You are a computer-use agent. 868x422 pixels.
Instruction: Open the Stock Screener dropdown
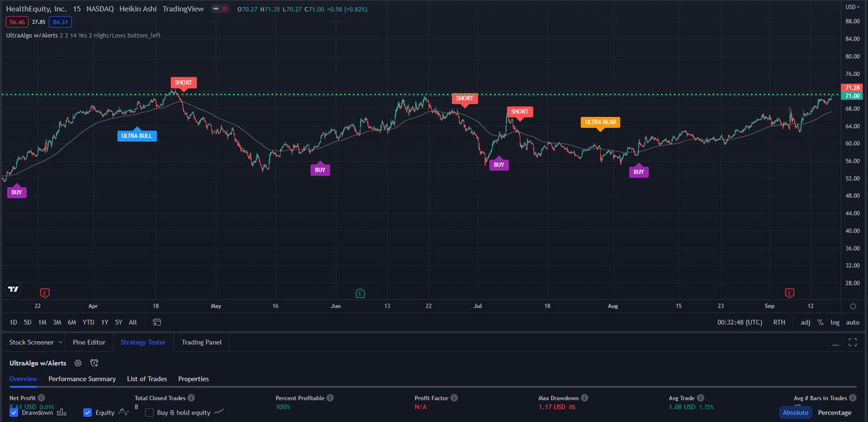click(x=33, y=341)
